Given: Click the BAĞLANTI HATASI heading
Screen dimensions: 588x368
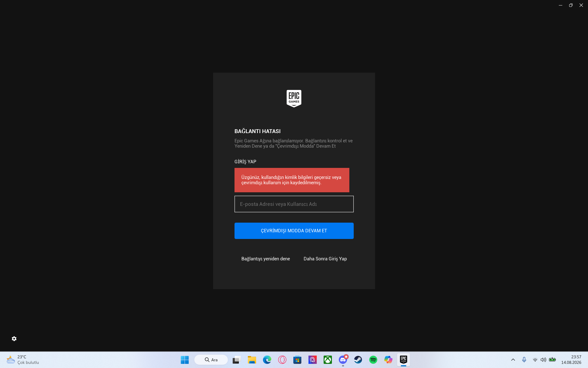Looking at the screenshot, I should tap(257, 131).
